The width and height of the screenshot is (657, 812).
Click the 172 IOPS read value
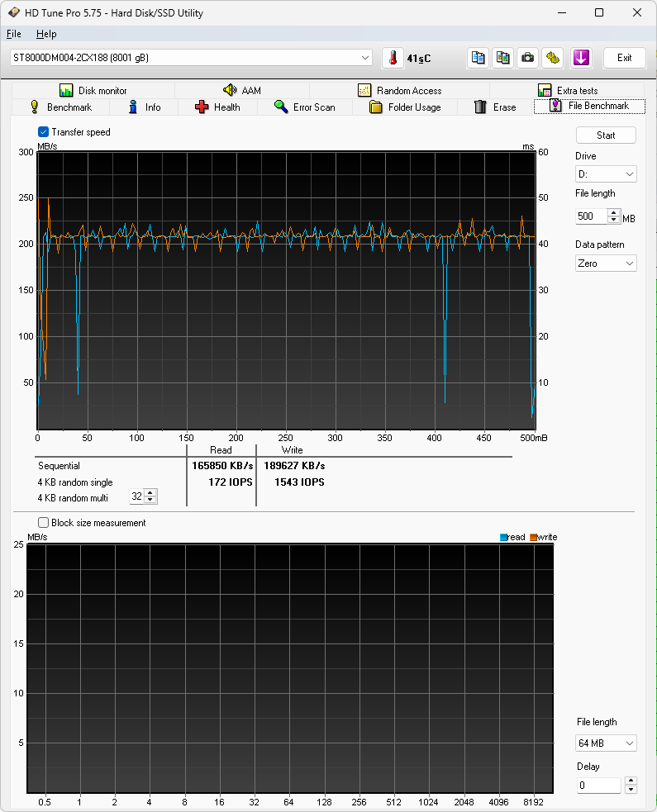(x=230, y=482)
